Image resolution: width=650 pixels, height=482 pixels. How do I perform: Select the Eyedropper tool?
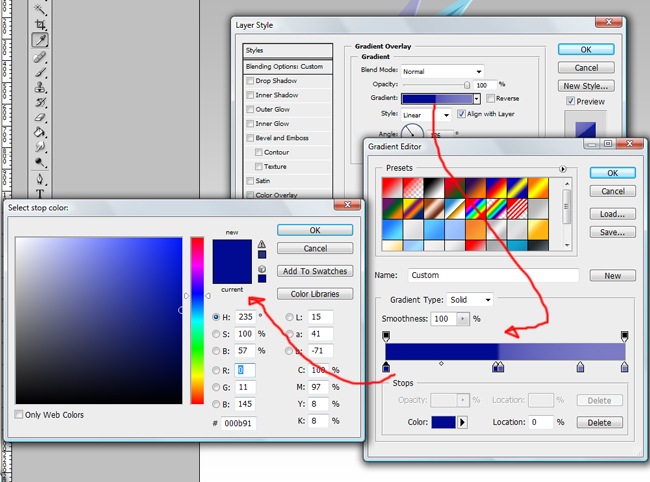pyautogui.click(x=41, y=41)
